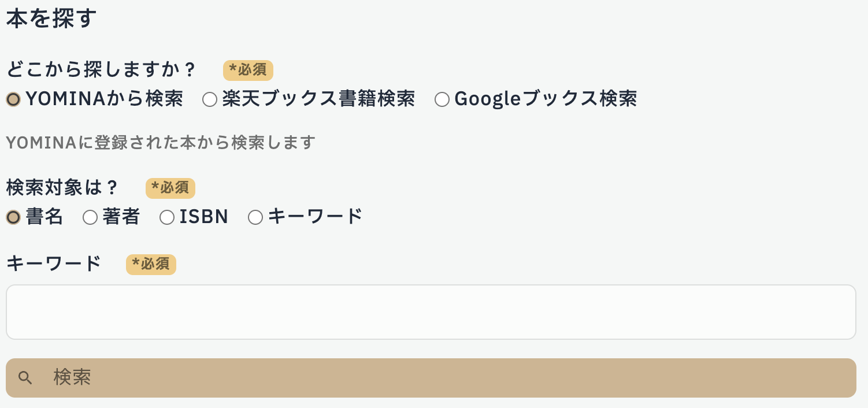This screenshot has height=408, width=868.
Task: Click the *必須 badge next to どこから探しますか？
Action: (x=248, y=70)
